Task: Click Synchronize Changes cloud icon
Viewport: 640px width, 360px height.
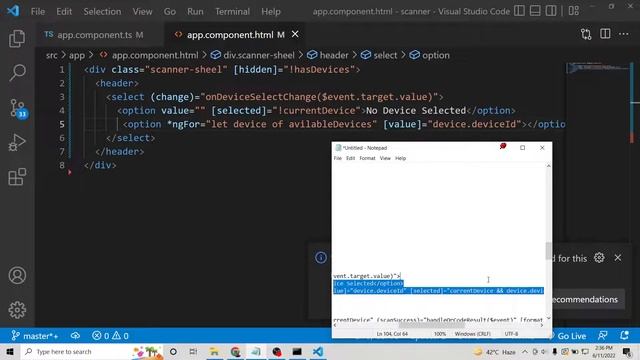Action: pyautogui.click(x=75, y=336)
